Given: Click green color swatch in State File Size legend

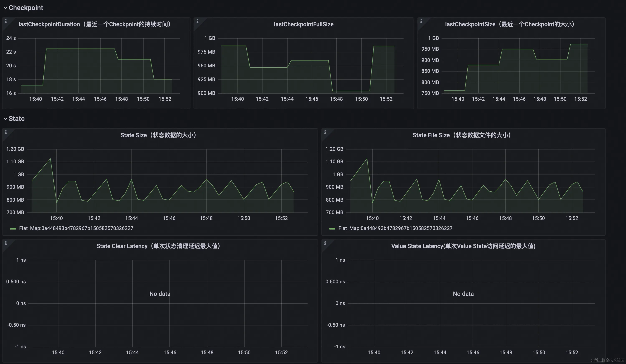Looking at the screenshot, I should [x=332, y=228].
